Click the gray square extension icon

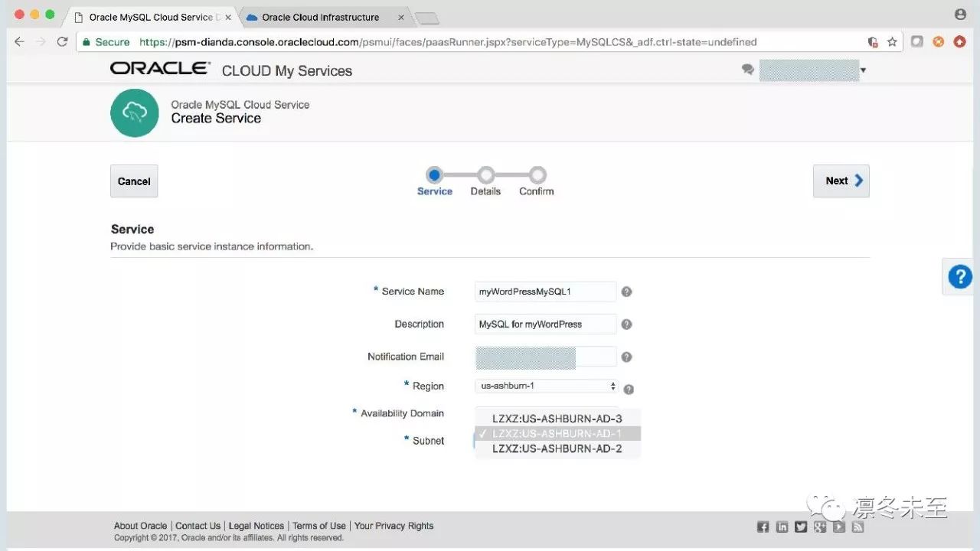916,42
